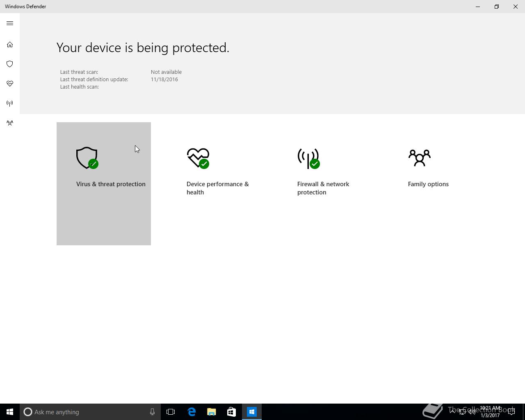The width and height of the screenshot is (525, 420).
Task: Click the Ask me anything search box
Action: pos(90,412)
